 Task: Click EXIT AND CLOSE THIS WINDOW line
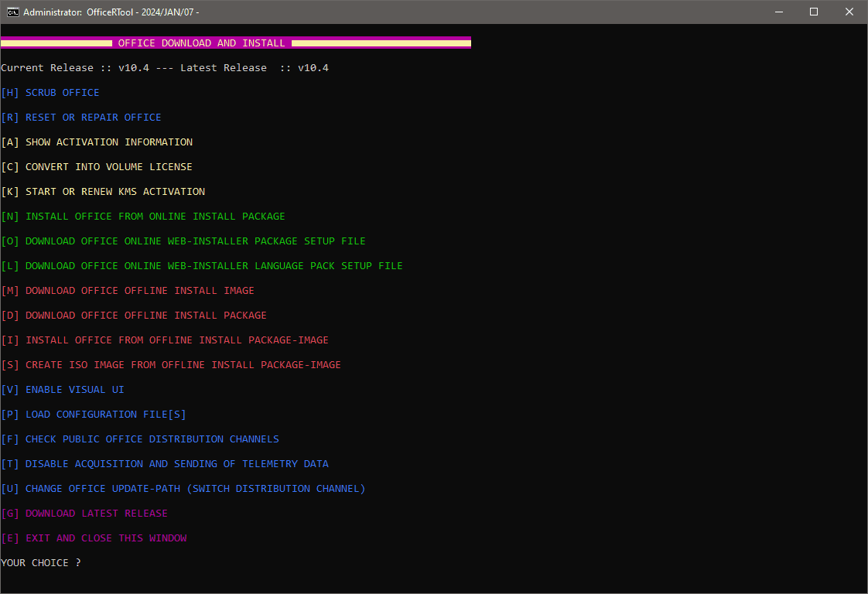[94, 538]
